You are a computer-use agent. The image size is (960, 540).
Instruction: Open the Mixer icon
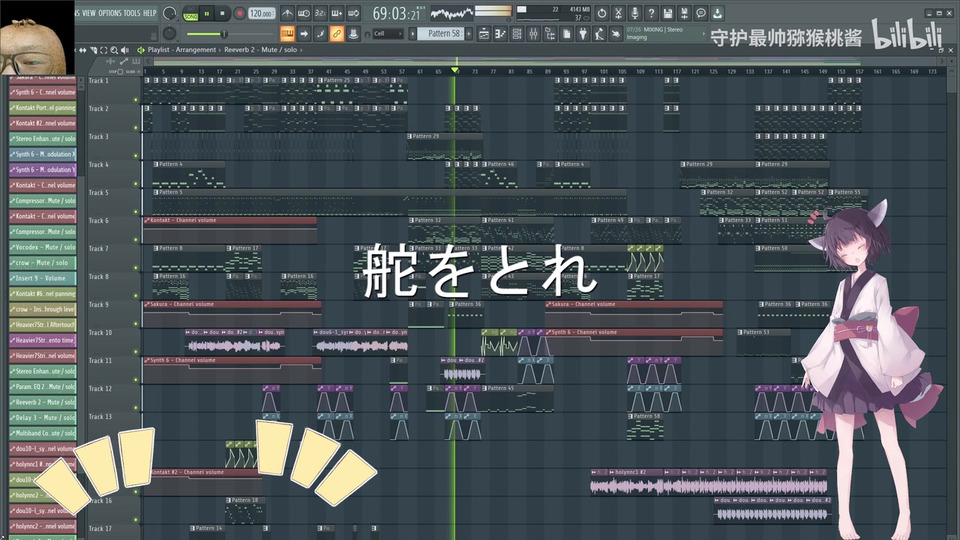(x=533, y=34)
